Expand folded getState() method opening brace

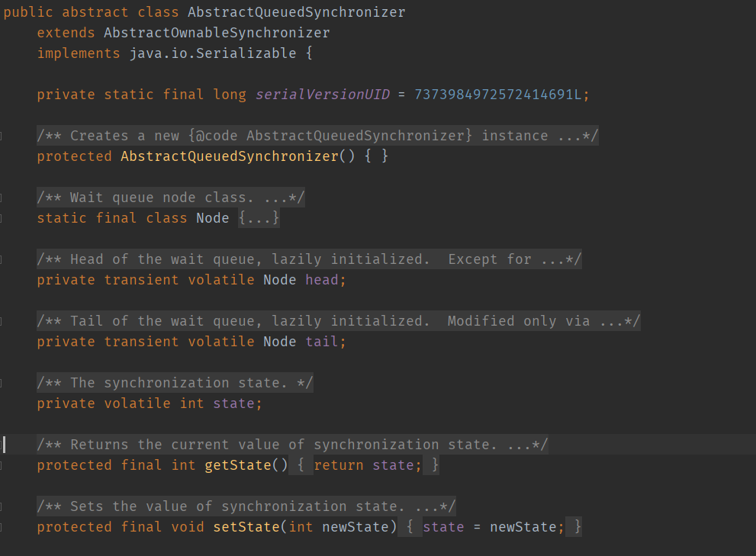tap(301, 465)
